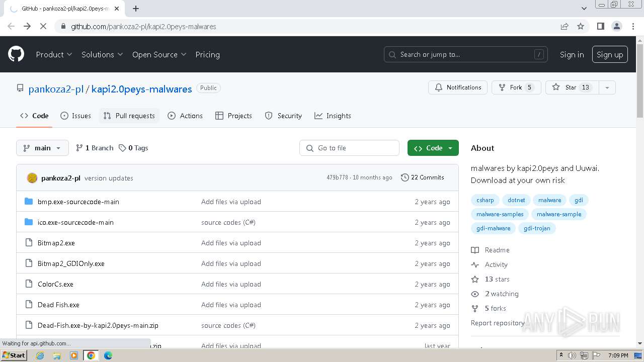Open the kapi2.0peys-malwares repository link
This screenshot has width=644, height=362.
coord(142,89)
